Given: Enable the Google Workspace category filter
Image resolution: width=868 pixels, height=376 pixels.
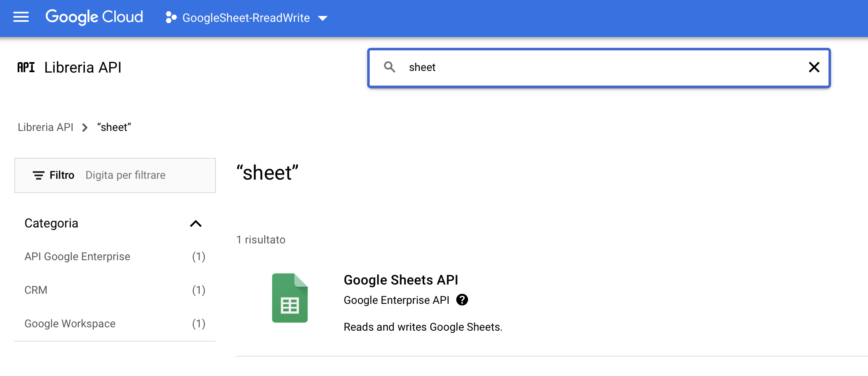Looking at the screenshot, I should [70, 323].
